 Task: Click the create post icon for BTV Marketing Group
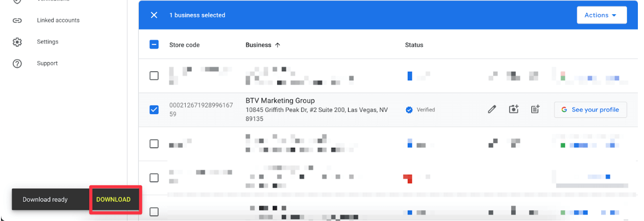[x=535, y=109]
